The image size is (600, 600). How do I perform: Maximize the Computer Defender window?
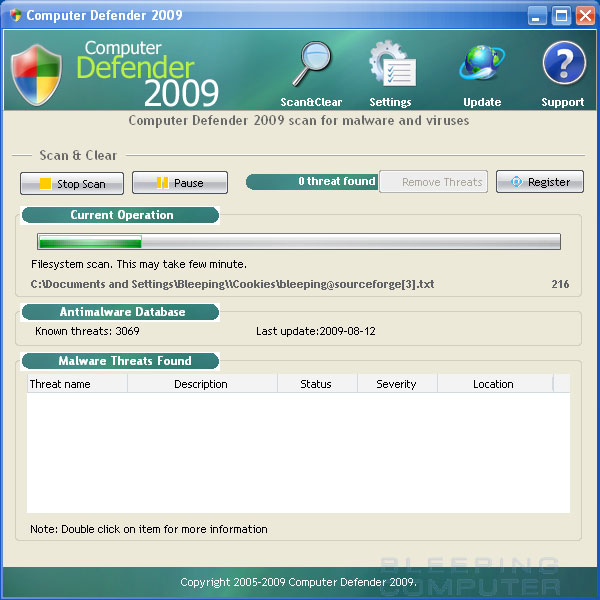click(561, 16)
